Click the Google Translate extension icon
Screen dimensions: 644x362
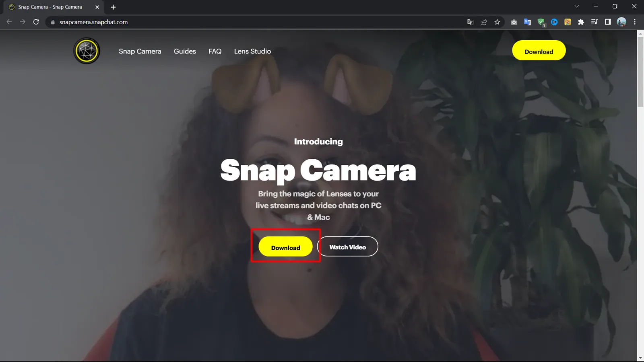click(x=527, y=22)
